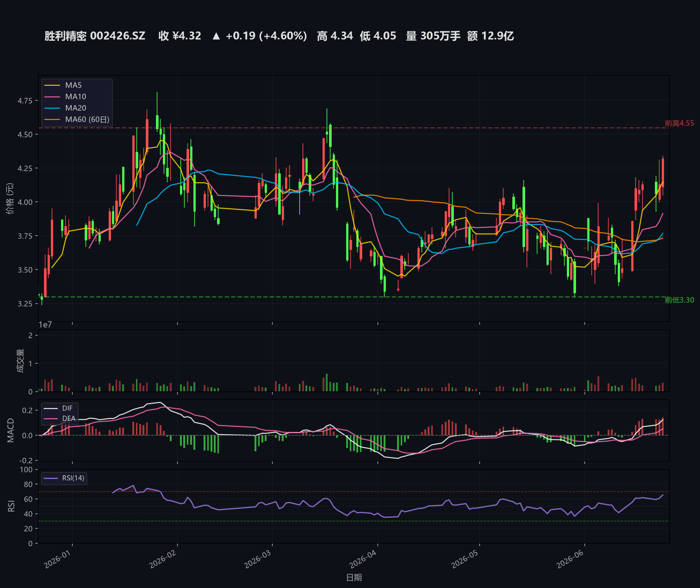Screen dimensions: 700x588
Task: Click the pink MA10 legend line swatch
Action: tap(52, 97)
